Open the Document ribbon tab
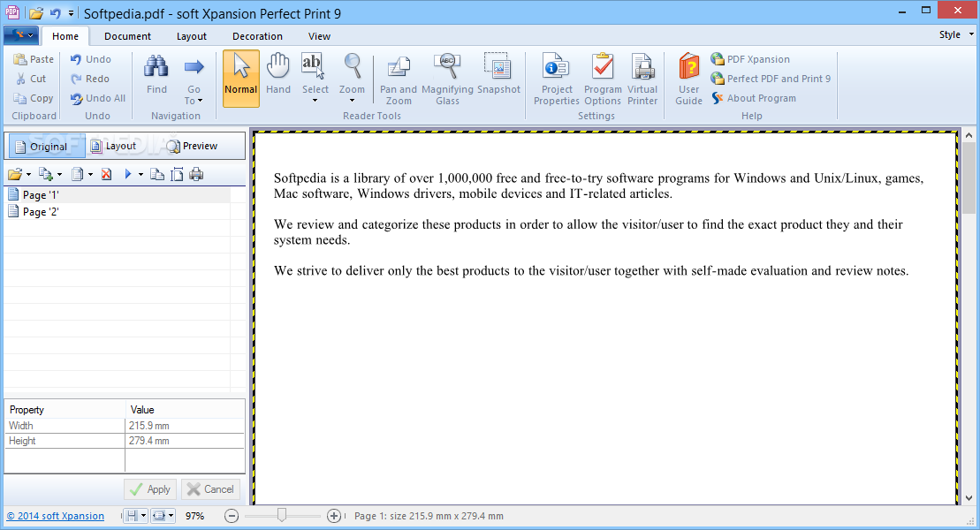This screenshot has width=980, height=530. click(127, 36)
